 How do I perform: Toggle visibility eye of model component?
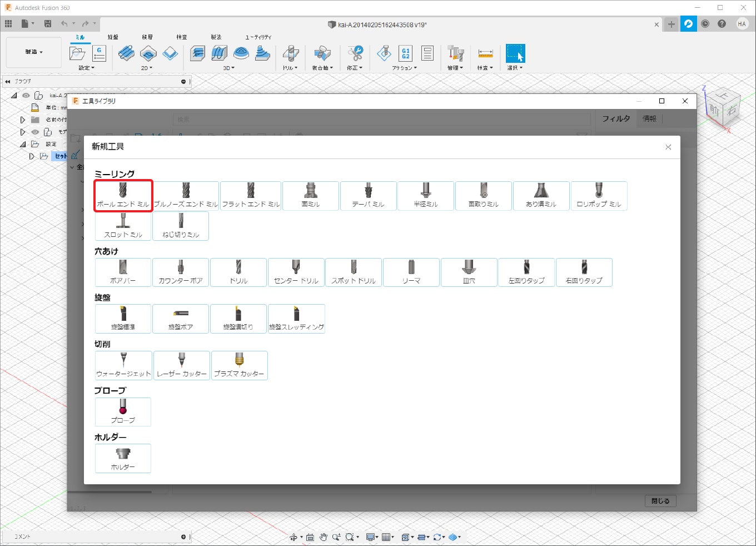[x=35, y=132]
